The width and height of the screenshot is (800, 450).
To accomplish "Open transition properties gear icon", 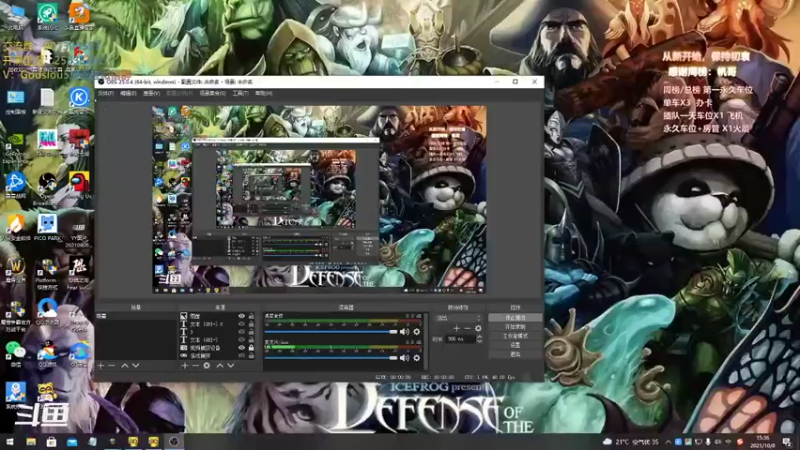I will [x=478, y=329].
